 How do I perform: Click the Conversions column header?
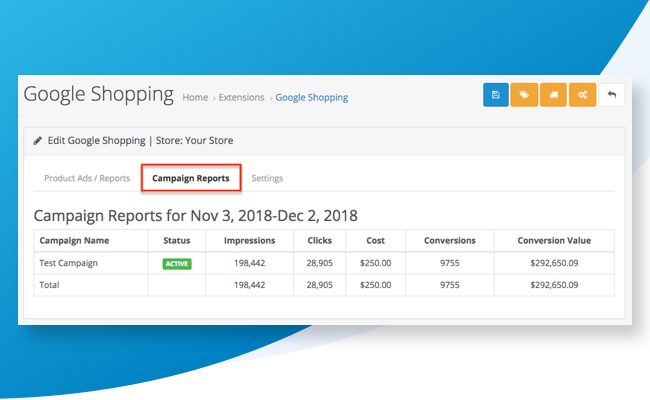450,241
